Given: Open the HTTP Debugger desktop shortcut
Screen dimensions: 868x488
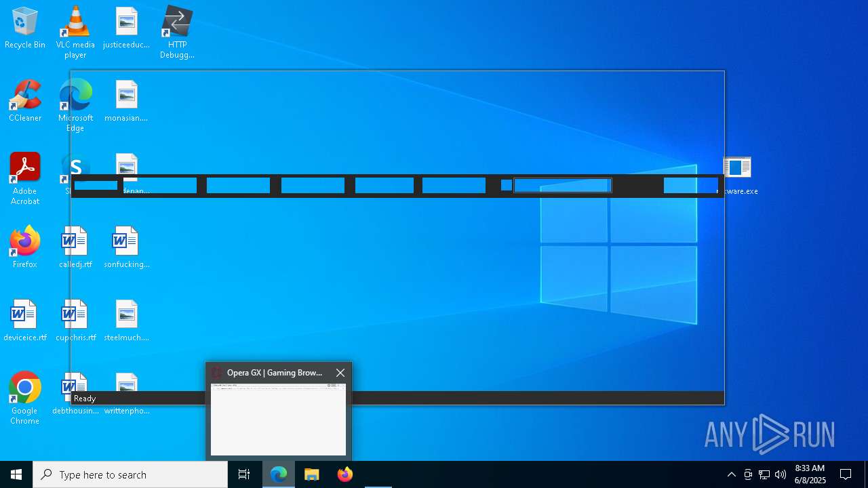Looking at the screenshot, I should [177, 33].
